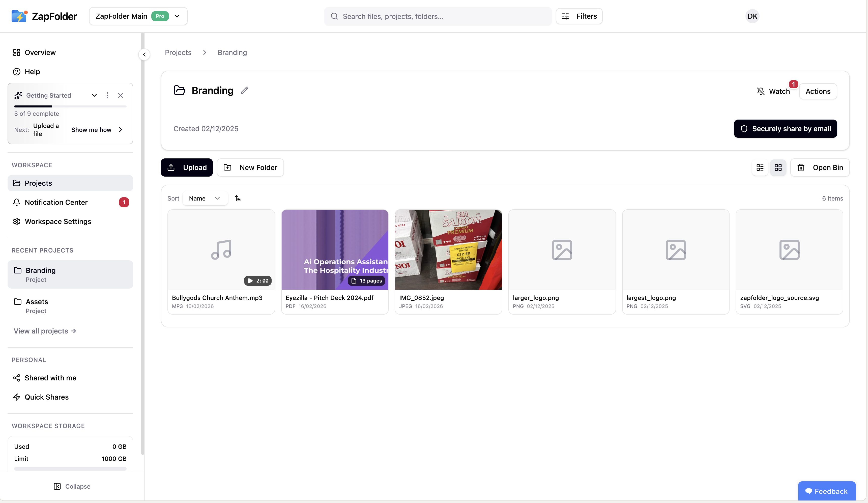The height and width of the screenshot is (503, 868).
Task: Open the Getting Started three-dot menu
Action: tap(107, 95)
